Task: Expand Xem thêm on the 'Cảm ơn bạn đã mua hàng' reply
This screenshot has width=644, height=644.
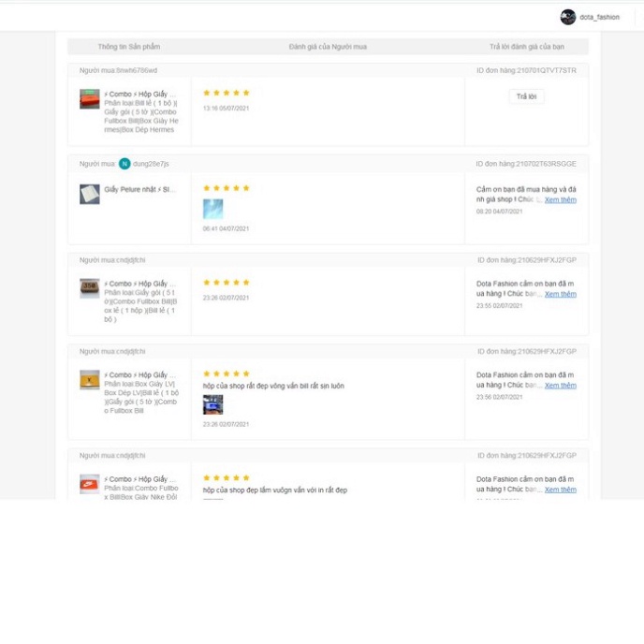Action: pos(560,199)
